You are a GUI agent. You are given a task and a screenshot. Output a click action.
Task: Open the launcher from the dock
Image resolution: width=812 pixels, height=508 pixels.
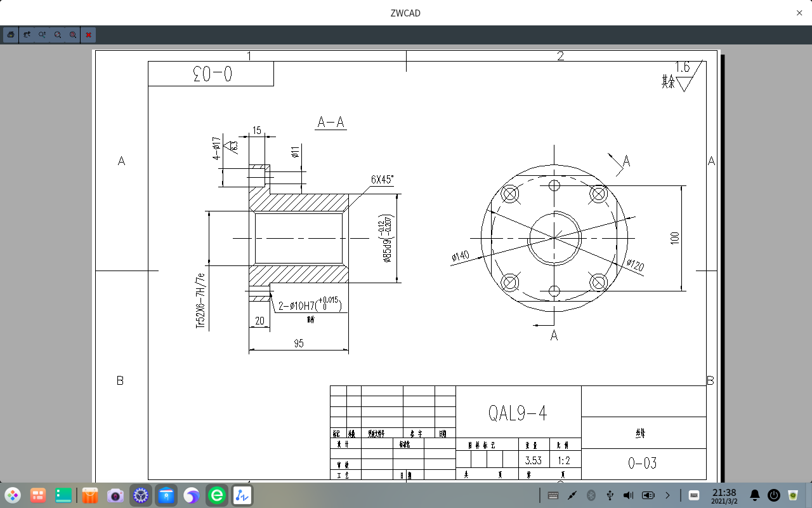coord(13,495)
